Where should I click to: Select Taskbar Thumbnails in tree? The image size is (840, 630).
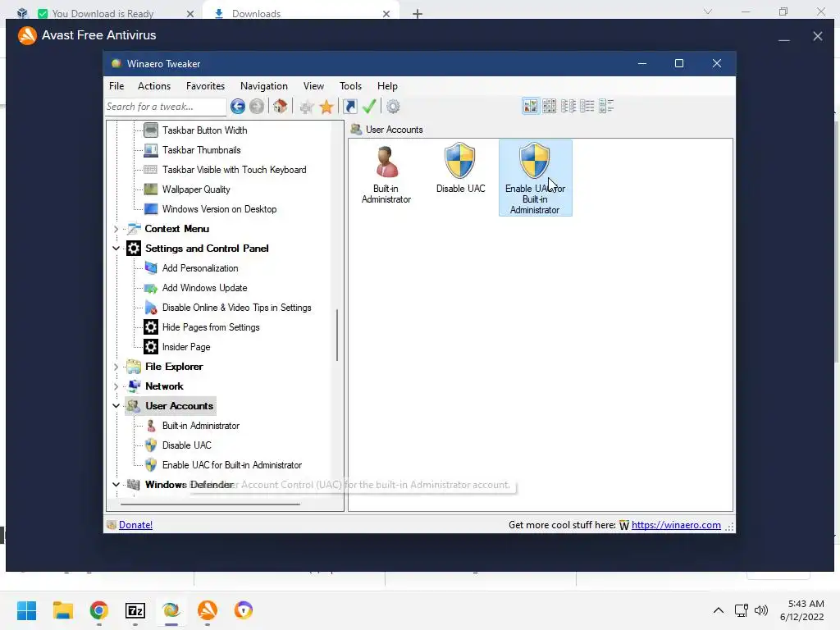pos(202,150)
